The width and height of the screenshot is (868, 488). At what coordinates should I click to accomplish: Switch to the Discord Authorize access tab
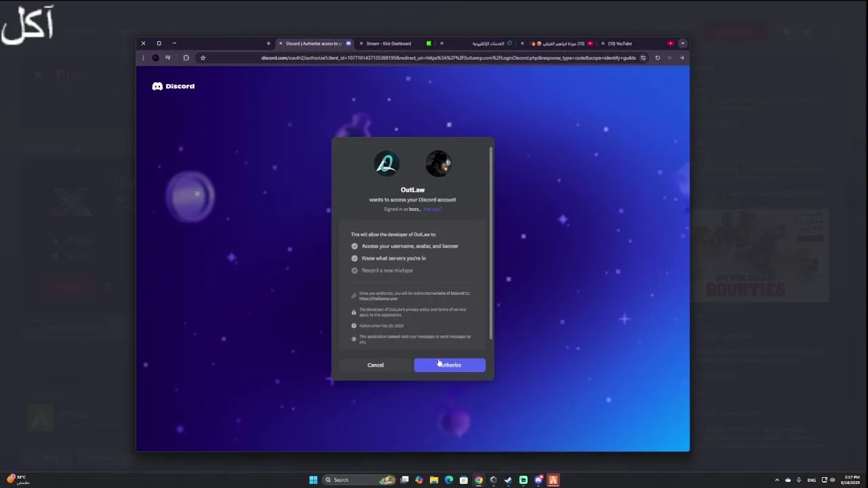pos(314,43)
